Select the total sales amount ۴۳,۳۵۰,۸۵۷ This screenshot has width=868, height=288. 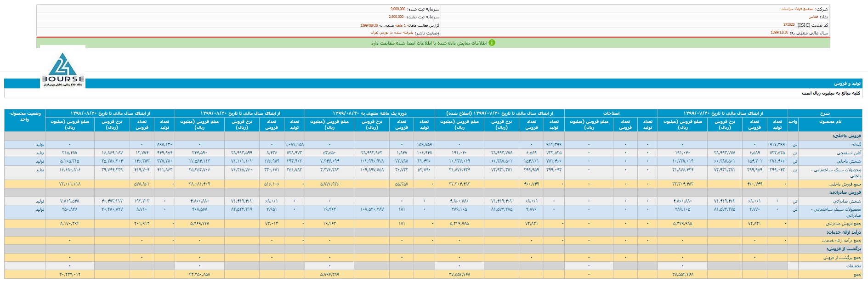199,275
